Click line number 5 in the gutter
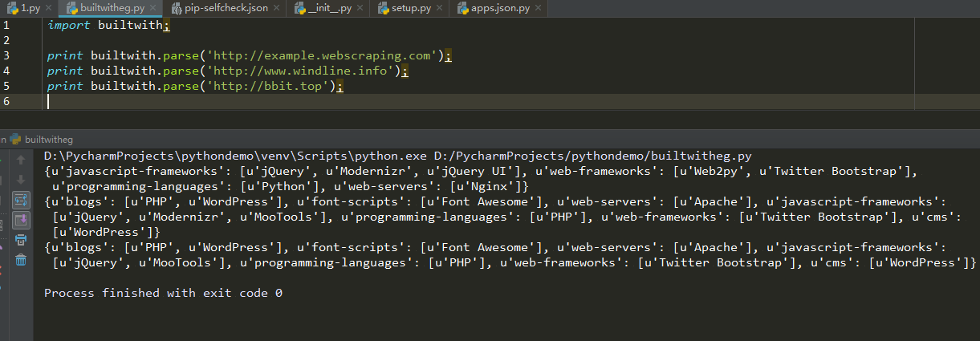Viewport: 980px width, 341px height. tap(6, 86)
